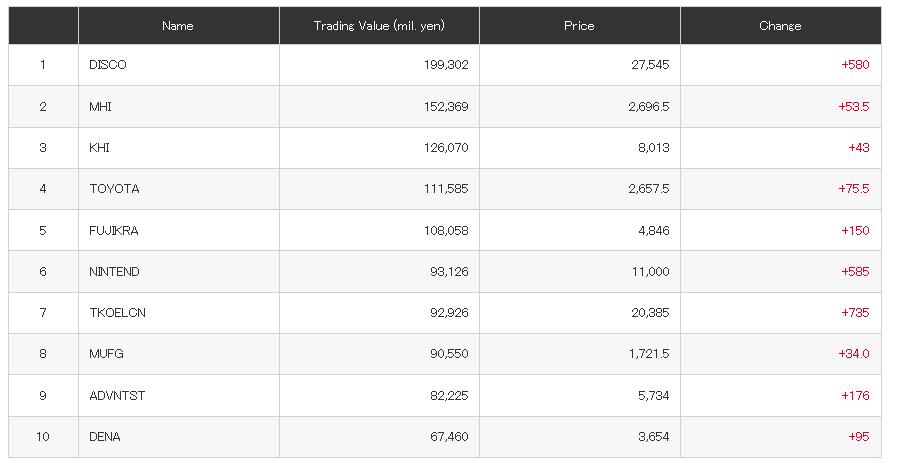This screenshot has height=470, width=897.
Task: Choose the NINTEND row name
Action: 114,272
